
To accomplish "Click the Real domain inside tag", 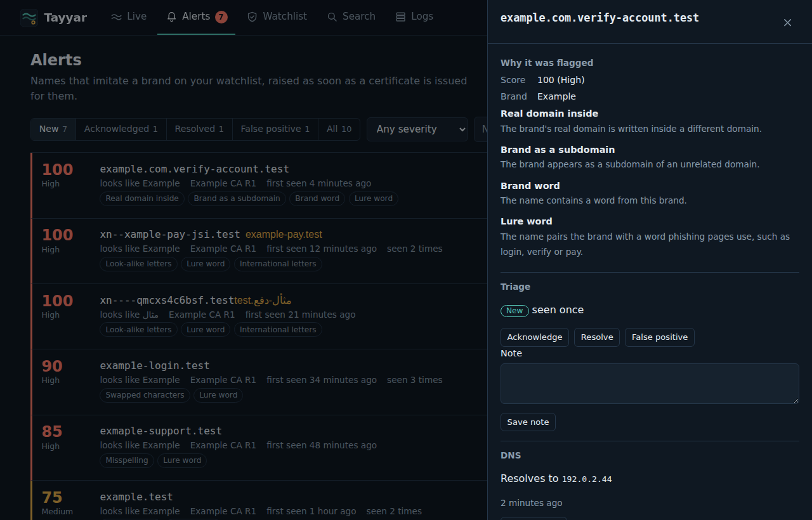I will tap(142, 198).
